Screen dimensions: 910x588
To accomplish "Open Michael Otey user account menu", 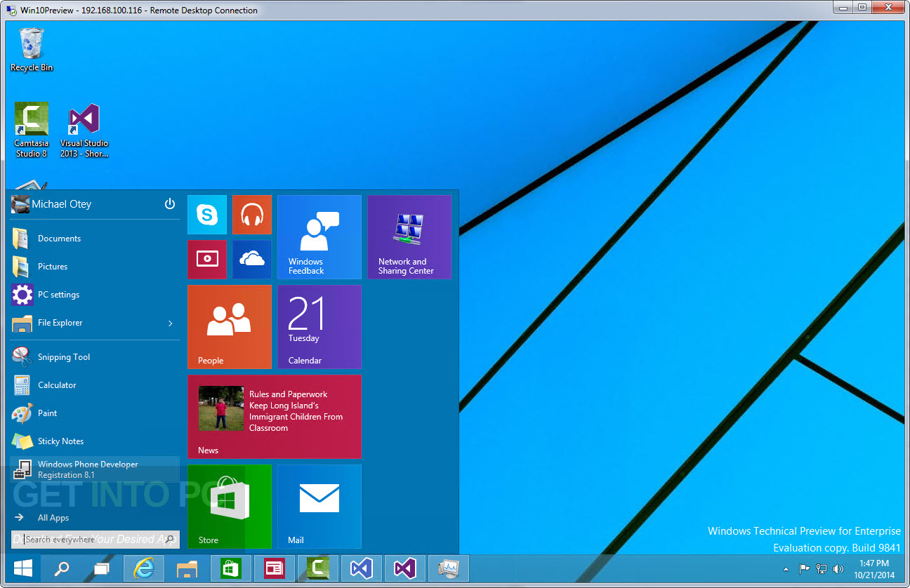I will pyautogui.click(x=51, y=204).
